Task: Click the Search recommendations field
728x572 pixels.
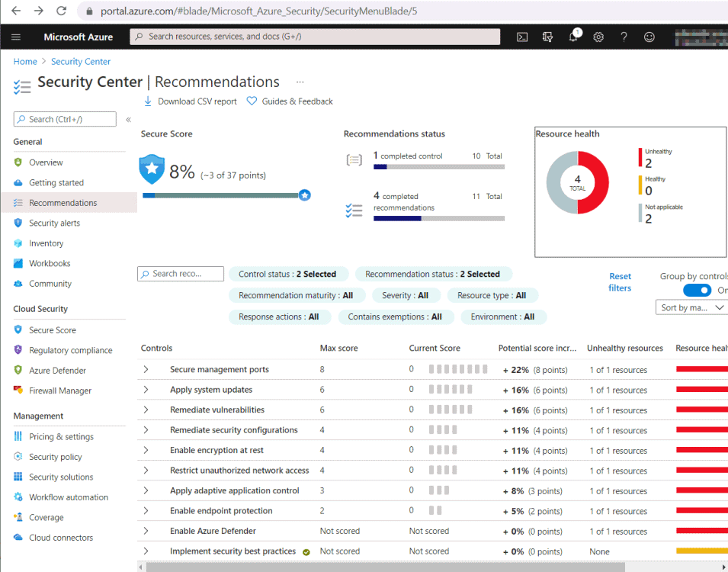Action: tap(181, 274)
